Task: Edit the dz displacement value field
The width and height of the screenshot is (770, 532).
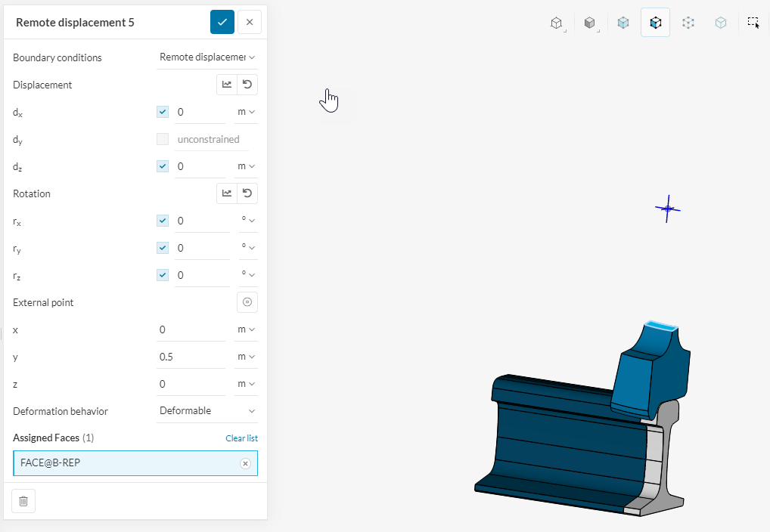Action: coord(200,166)
